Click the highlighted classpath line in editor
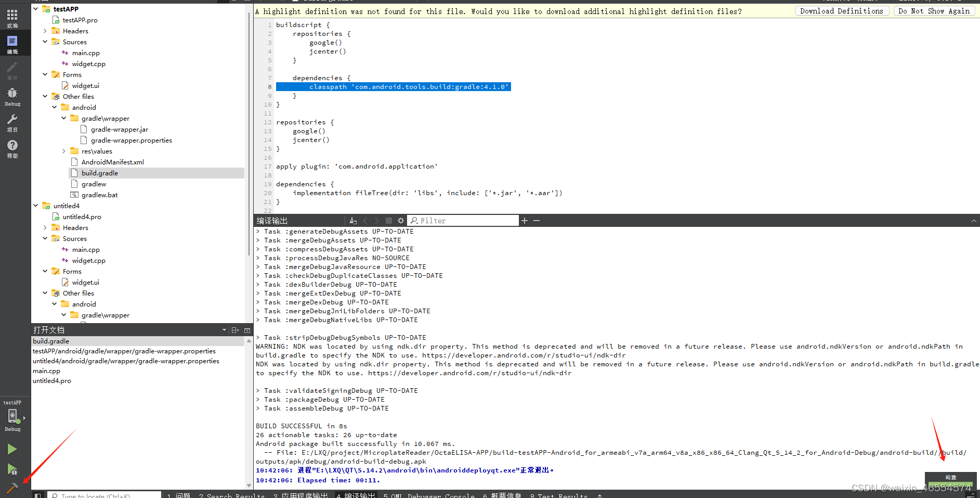The image size is (980, 498). click(393, 87)
